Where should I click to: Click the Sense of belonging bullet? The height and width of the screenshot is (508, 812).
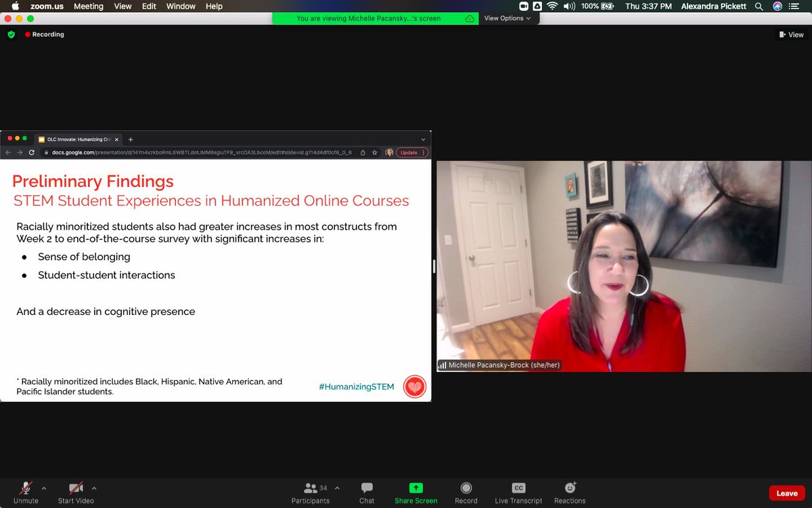(x=84, y=257)
